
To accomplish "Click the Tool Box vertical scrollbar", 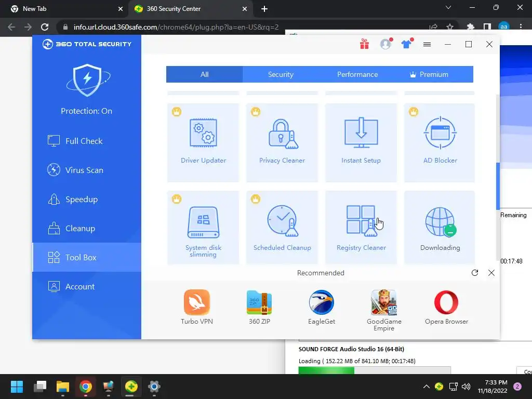I will 498,186.
